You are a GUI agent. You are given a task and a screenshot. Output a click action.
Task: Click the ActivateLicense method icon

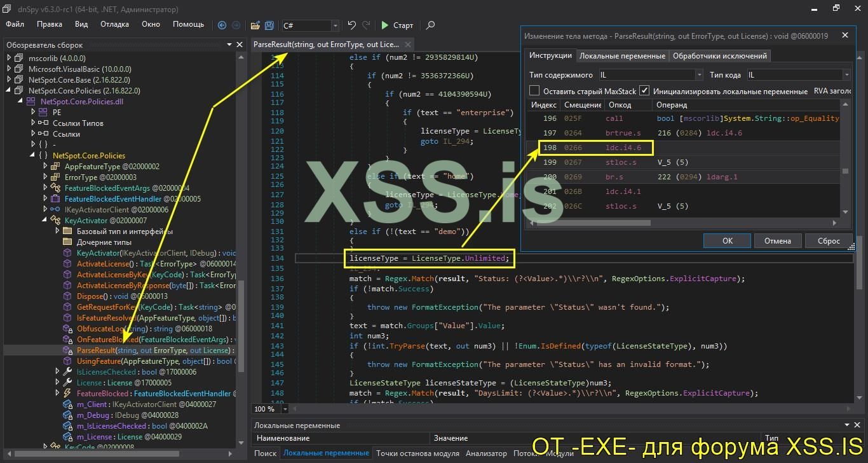[67, 264]
